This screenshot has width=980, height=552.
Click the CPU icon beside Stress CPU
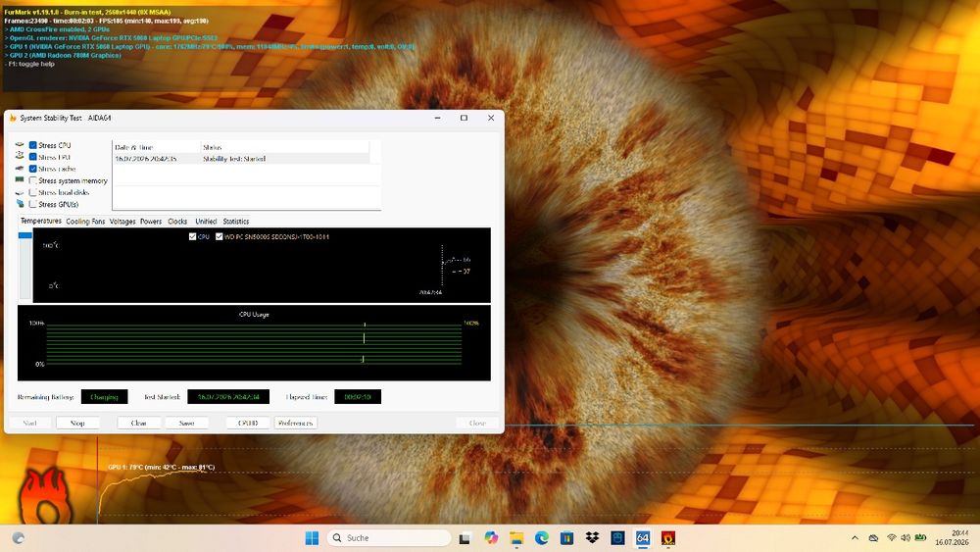[20, 145]
